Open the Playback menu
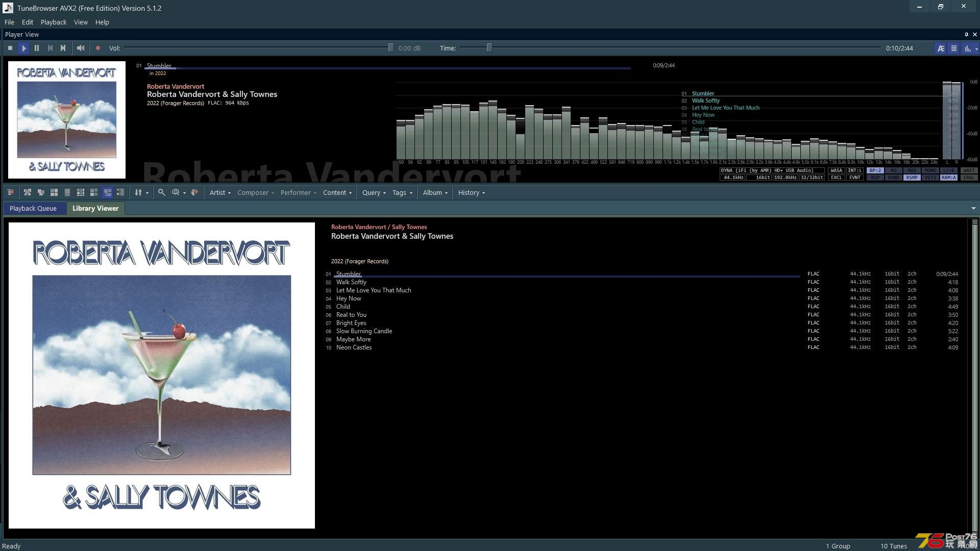The width and height of the screenshot is (980, 551). coord(54,22)
